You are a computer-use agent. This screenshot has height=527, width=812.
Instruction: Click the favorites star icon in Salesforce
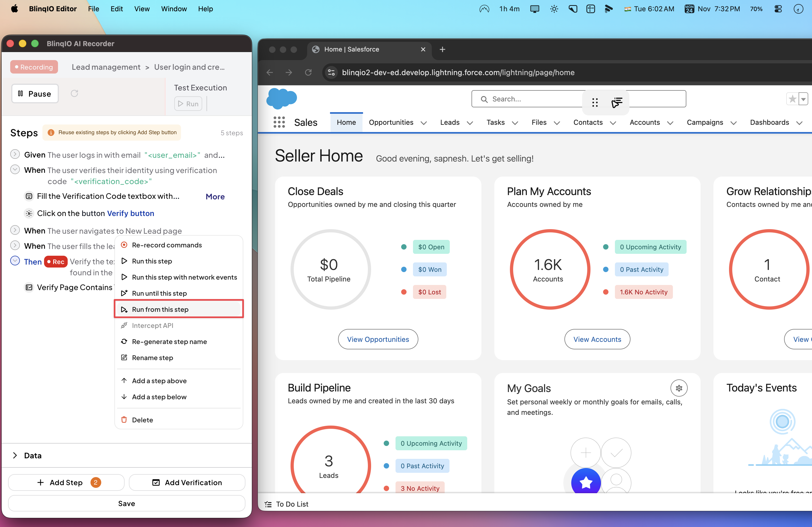click(x=792, y=99)
